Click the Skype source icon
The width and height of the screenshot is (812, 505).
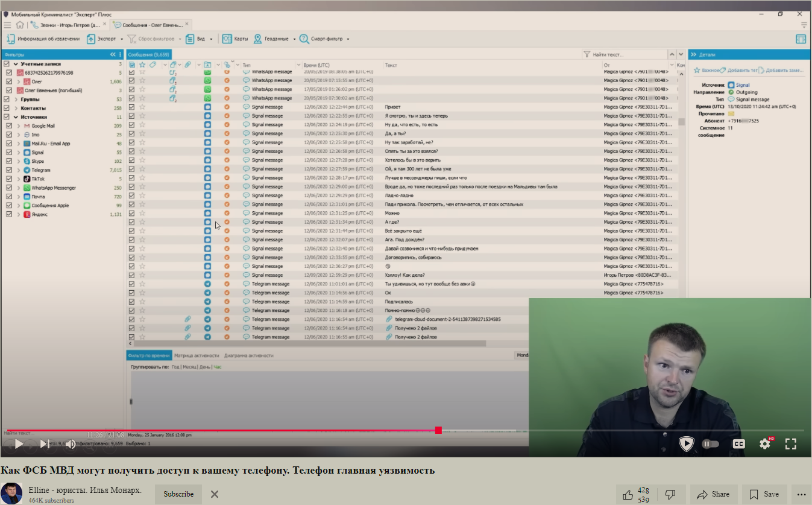tap(27, 161)
